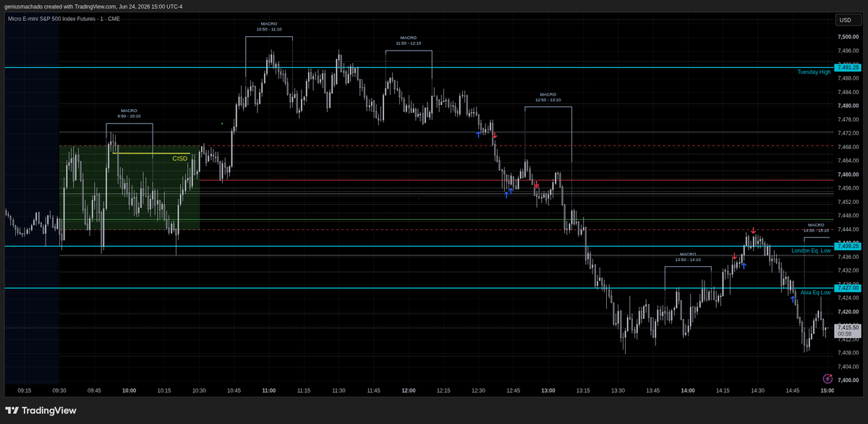Click the 7,448.00 price axis value

pos(848,216)
